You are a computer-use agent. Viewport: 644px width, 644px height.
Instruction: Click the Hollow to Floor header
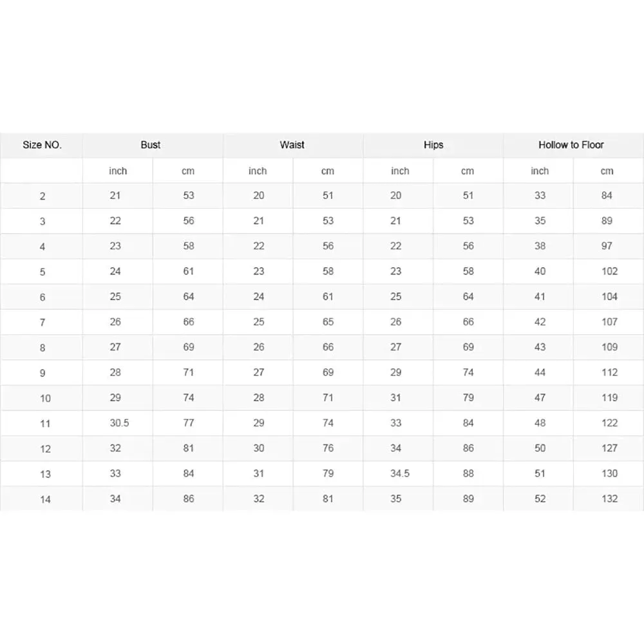click(571, 145)
